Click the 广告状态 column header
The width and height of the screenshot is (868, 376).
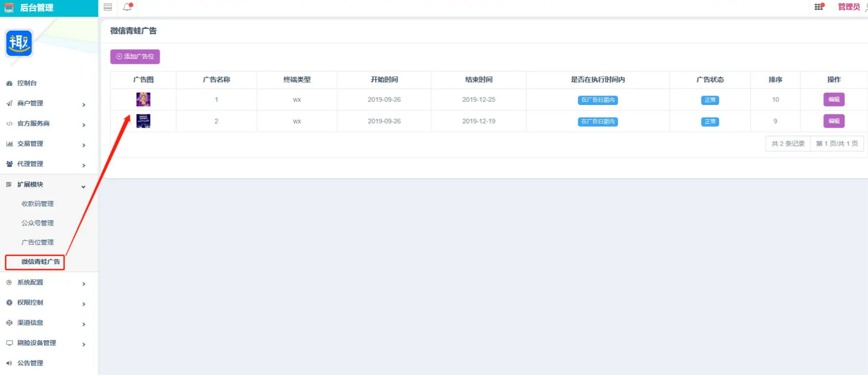(x=710, y=79)
